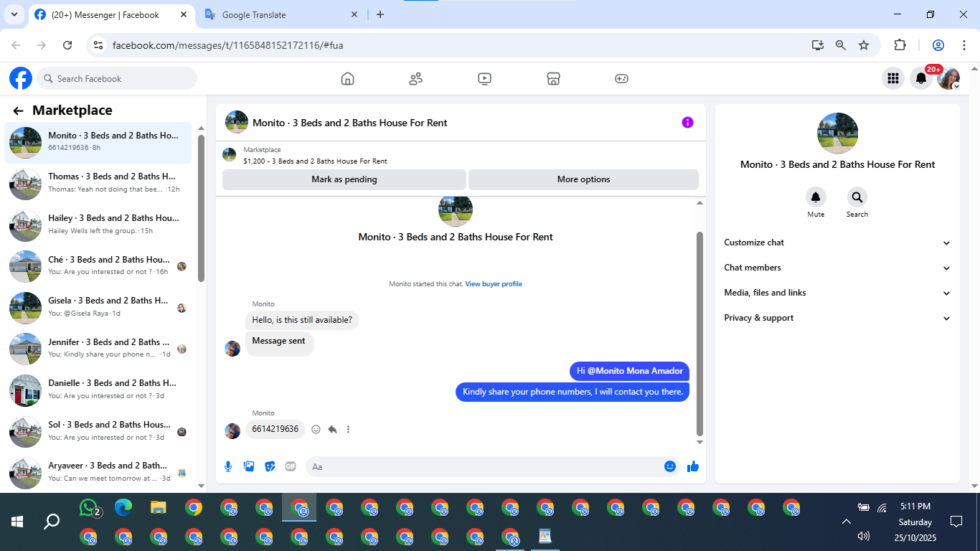Open the Menu grid icon

click(x=893, y=78)
